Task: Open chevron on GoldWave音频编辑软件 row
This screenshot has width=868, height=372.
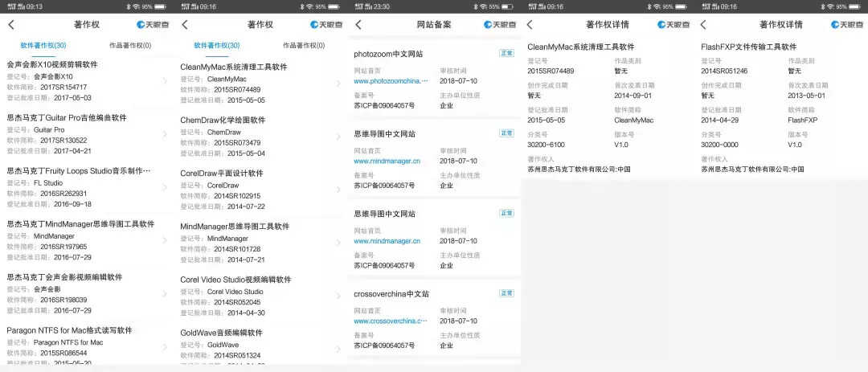Action: point(338,350)
